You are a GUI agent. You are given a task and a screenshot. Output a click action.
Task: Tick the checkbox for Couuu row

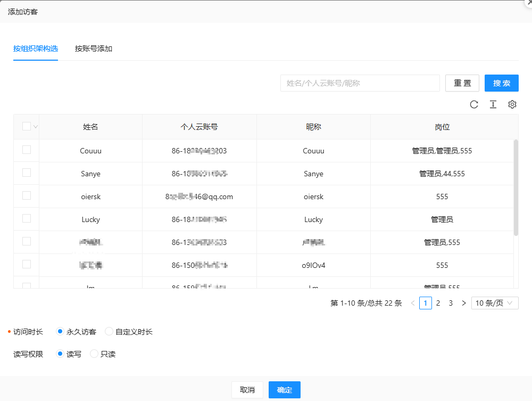point(27,150)
